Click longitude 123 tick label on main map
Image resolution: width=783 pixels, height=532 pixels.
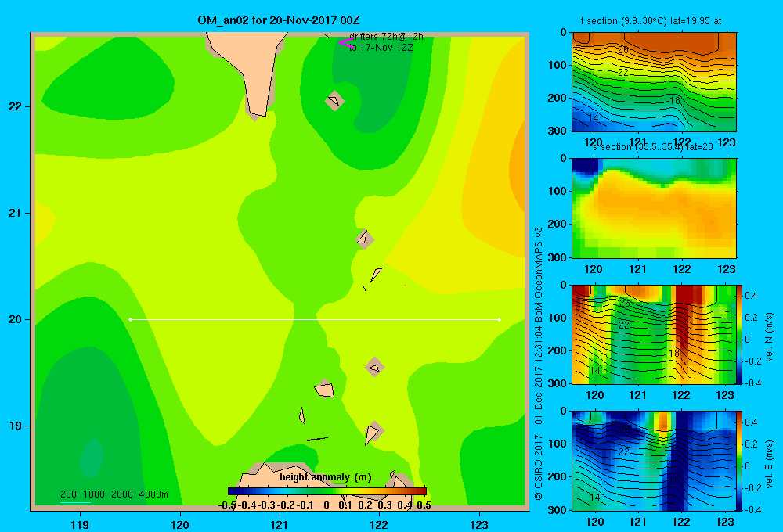point(479,524)
